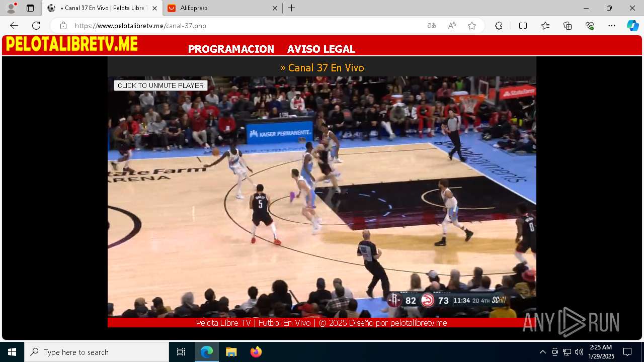Open the clock showing 2:25 AM
The image size is (644, 362).
601,352
